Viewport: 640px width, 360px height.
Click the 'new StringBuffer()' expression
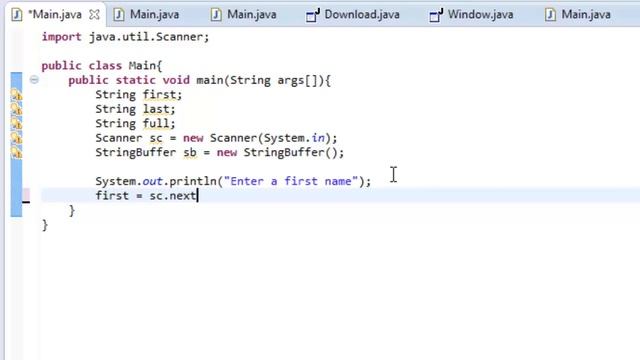tap(277, 152)
